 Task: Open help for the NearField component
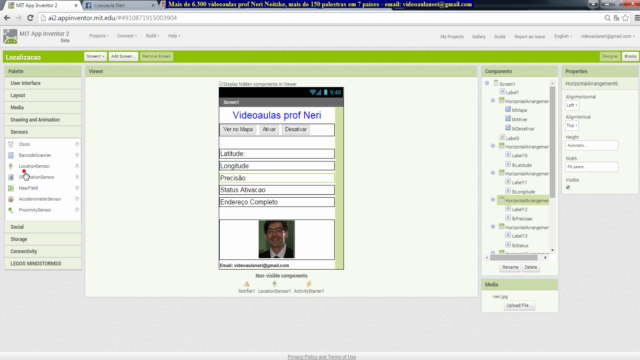(x=77, y=188)
